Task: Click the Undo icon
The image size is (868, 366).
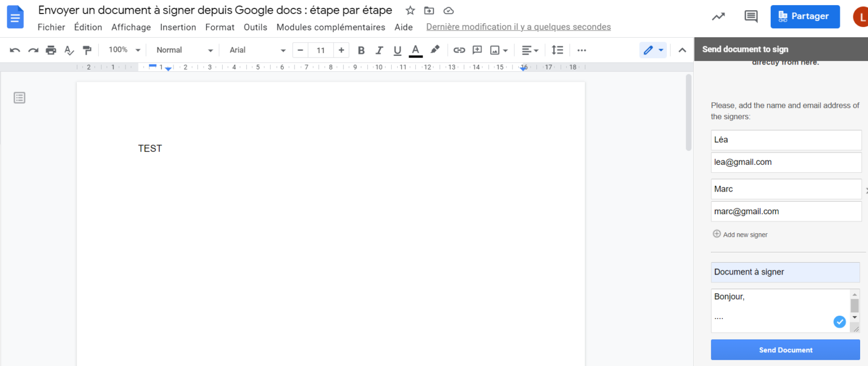Action: tap(15, 50)
